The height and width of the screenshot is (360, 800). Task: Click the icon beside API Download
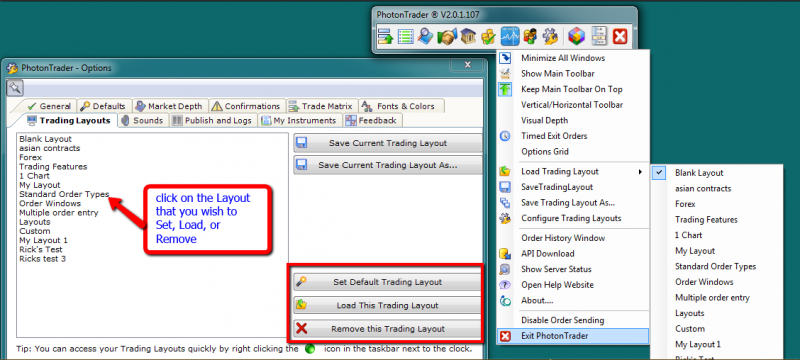(x=505, y=253)
